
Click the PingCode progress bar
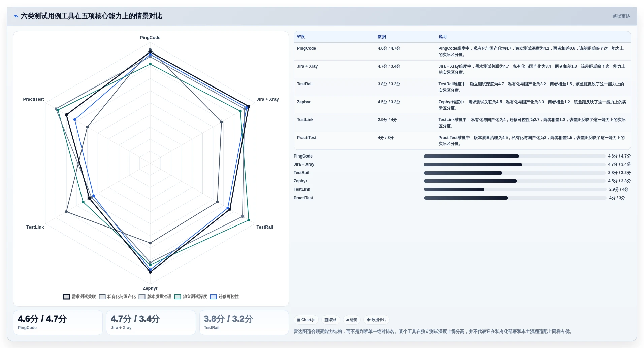point(514,156)
